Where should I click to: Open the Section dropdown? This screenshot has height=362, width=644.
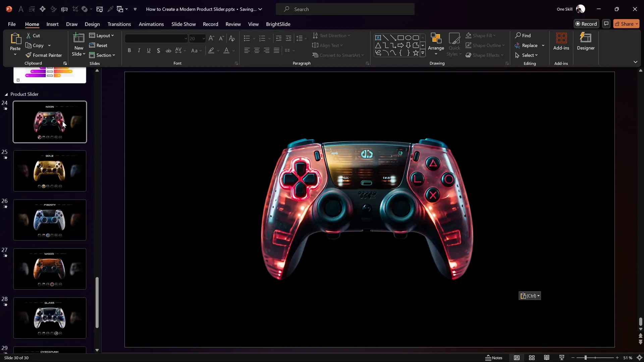point(102,55)
